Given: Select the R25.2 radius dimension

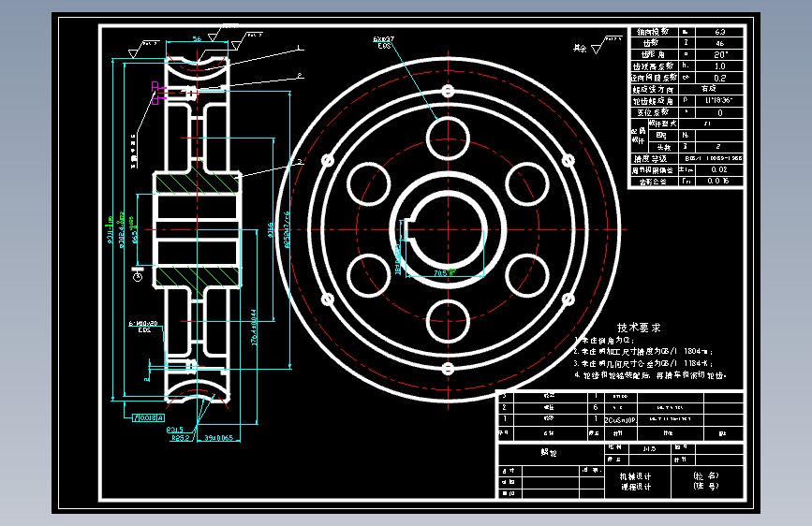Looking at the screenshot, I should [x=180, y=438].
